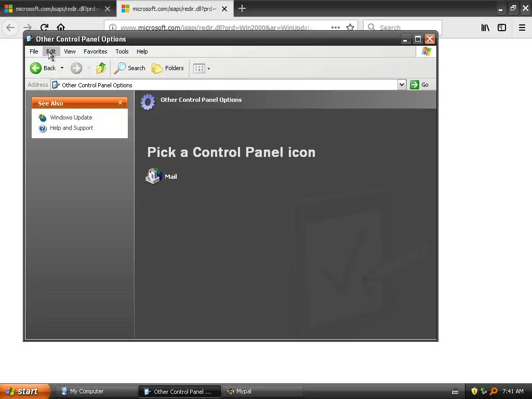The image size is (532, 399).
Task: Open the Tools menu
Action: (122, 51)
